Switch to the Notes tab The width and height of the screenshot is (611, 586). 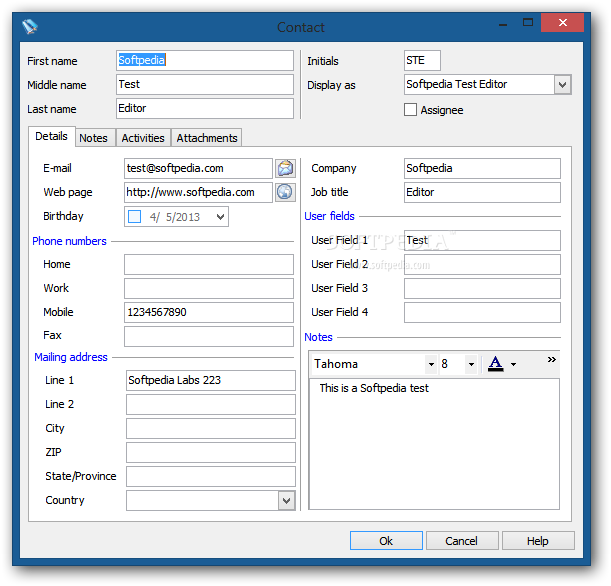pyautogui.click(x=94, y=138)
